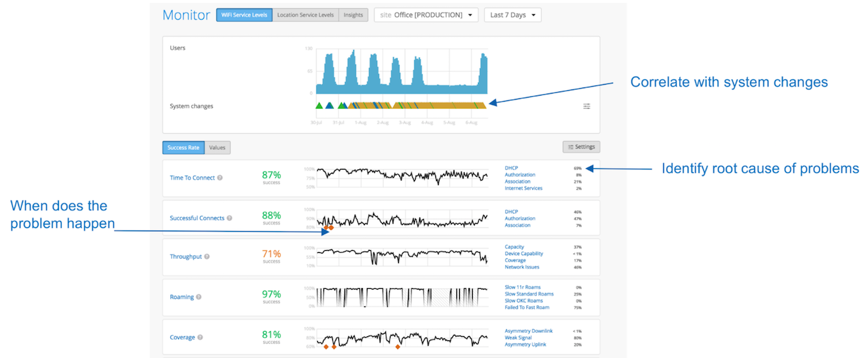Click help icon next to Time To Connect
This screenshot has height=358, width=868.
point(220,178)
